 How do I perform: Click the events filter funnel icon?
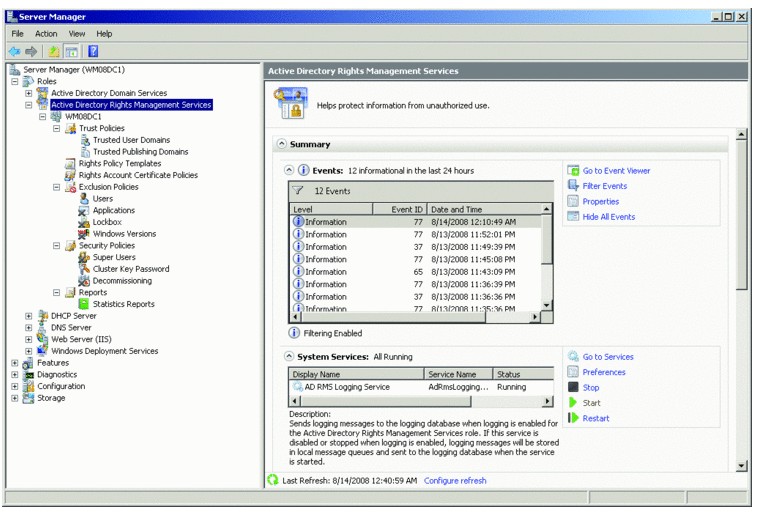[x=298, y=191]
